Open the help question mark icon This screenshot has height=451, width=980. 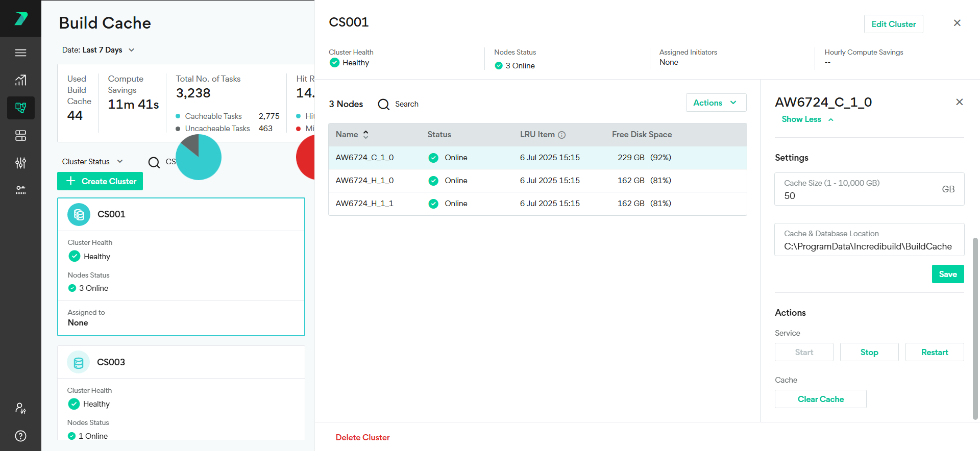pyautogui.click(x=20, y=436)
